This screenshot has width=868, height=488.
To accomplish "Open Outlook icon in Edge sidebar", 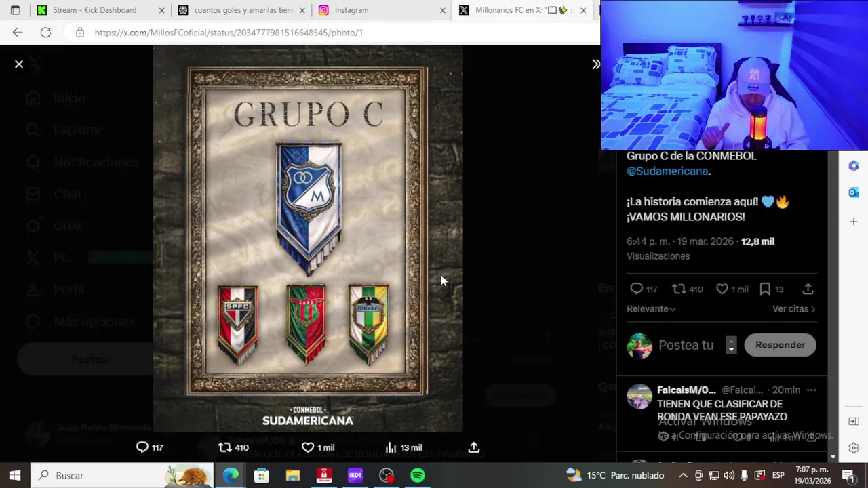I will (x=854, y=193).
